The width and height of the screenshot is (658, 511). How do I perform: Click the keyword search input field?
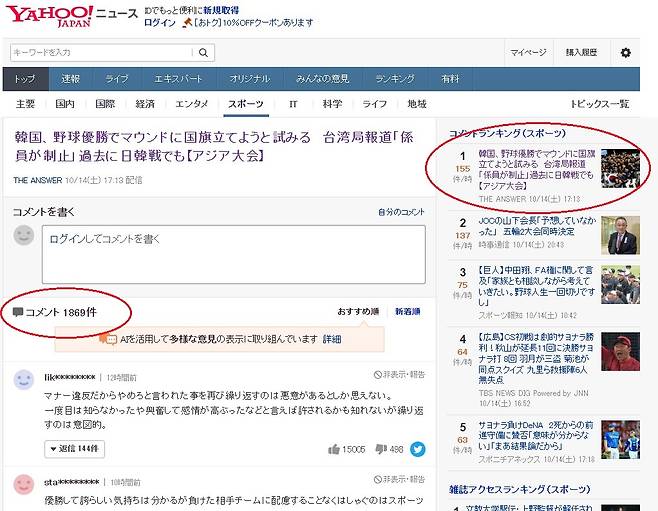[100, 53]
